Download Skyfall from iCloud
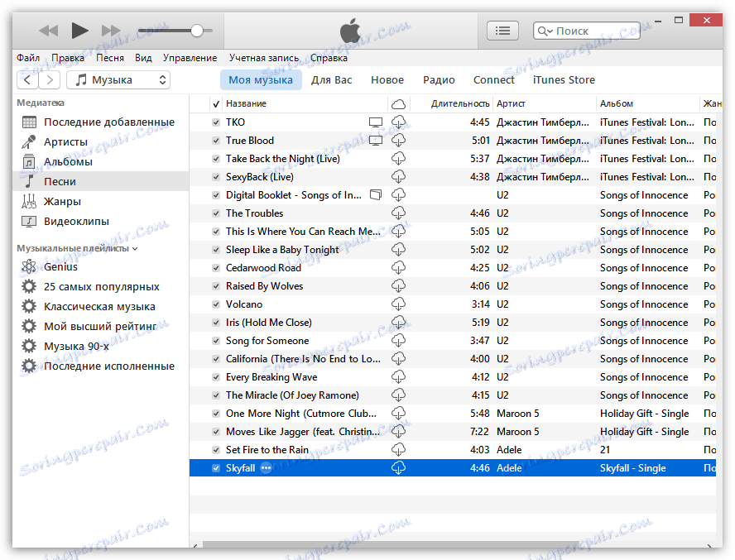The height and width of the screenshot is (560, 735). pyautogui.click(x=398, y=468)
